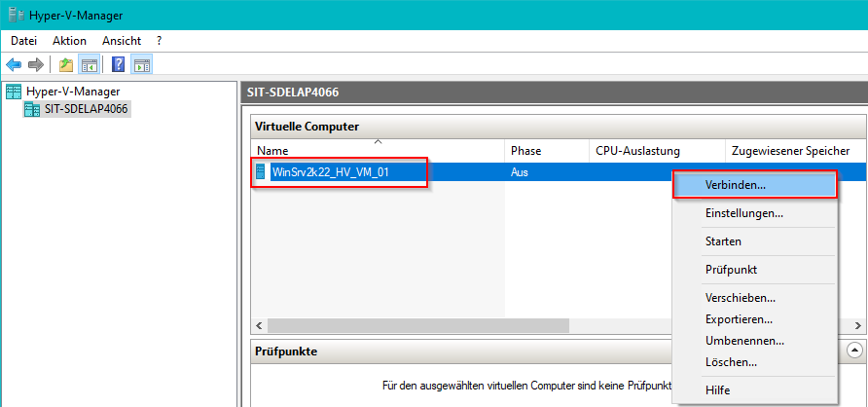Image resolution: width=868 pixels, height=407 pixels.
Task: Collapse the Prüfpunkte section chevron
Action: click(x=854, y=351)
